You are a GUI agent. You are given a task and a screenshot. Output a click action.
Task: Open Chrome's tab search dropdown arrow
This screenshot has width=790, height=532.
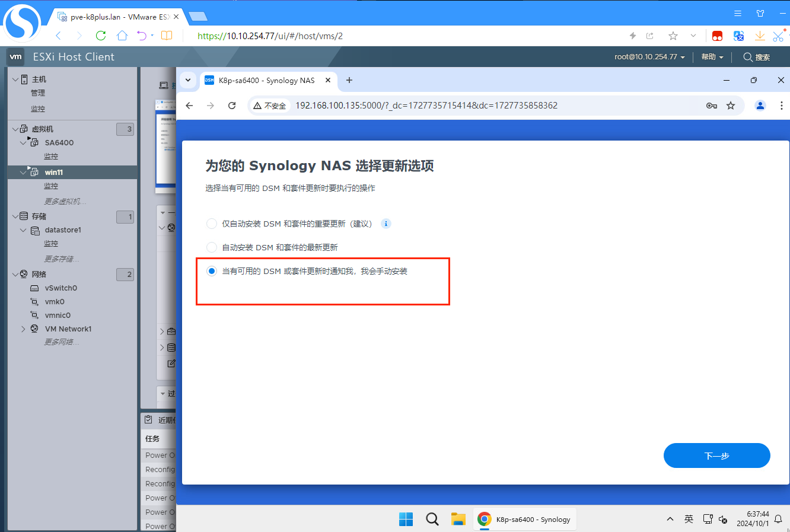point(188,80)
